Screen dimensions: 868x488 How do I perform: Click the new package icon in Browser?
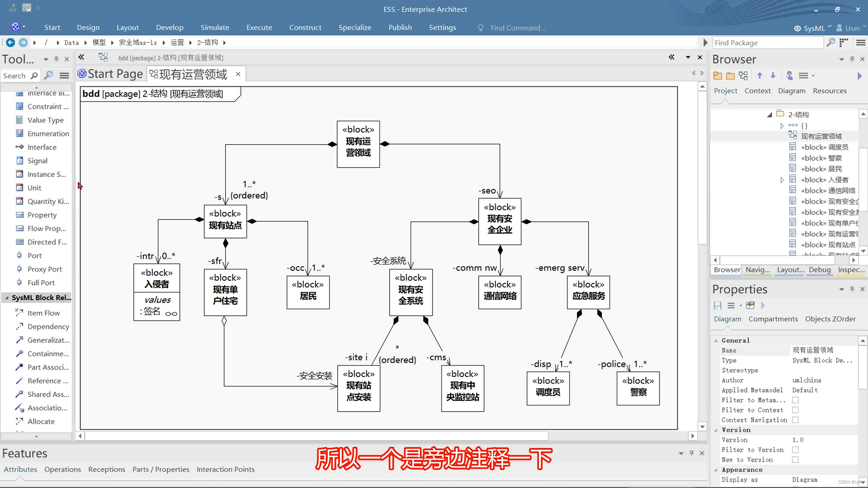pos(717,76)
